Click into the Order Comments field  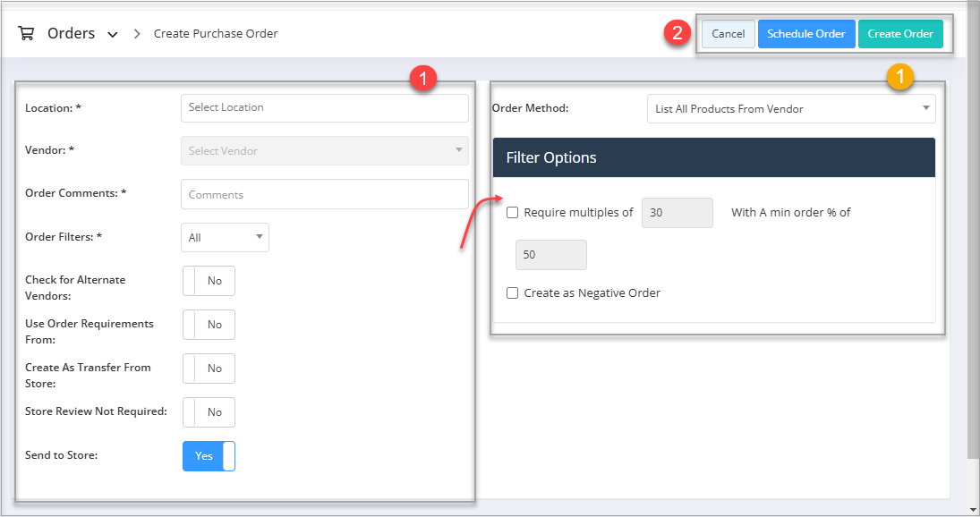(324, 194)
